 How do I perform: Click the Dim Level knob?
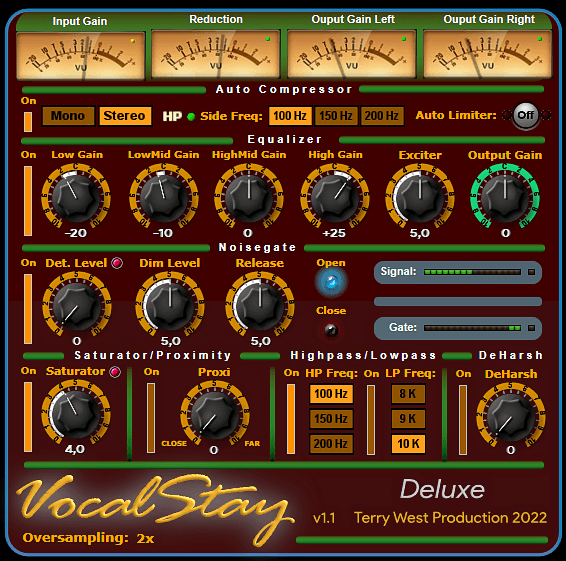170,305
